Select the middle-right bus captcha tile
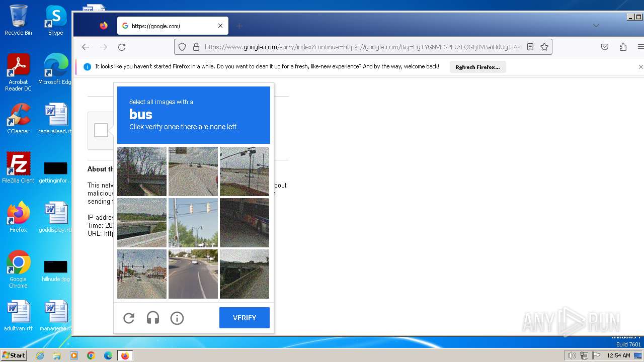The image size is (644, 362). click(x=245, y=223)
